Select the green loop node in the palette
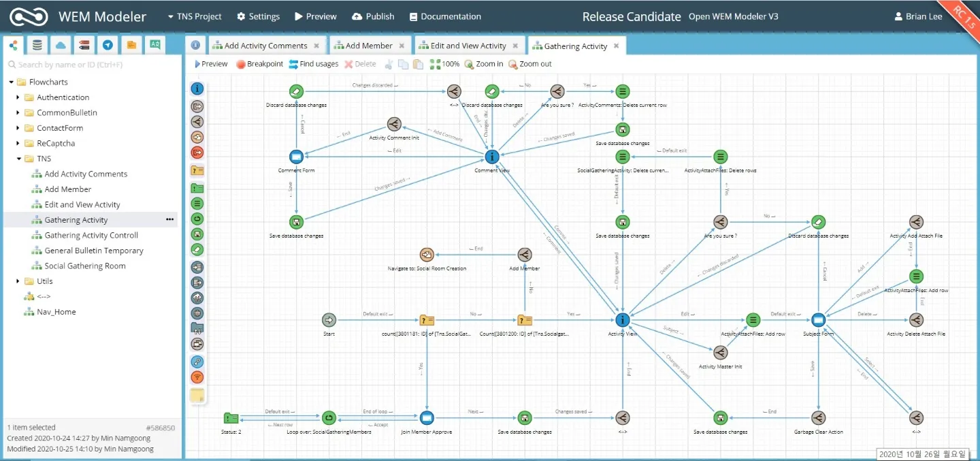Screen dimensions: 980x461 pos(197,219)
